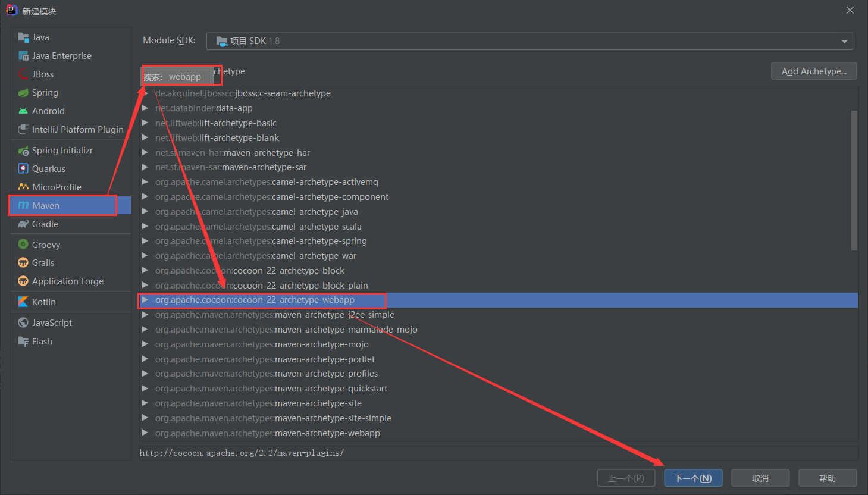The width and height of the screenshot is (868, 495).
Task: Expand the lift-archetype-blank node
Action: coord(145,138)
